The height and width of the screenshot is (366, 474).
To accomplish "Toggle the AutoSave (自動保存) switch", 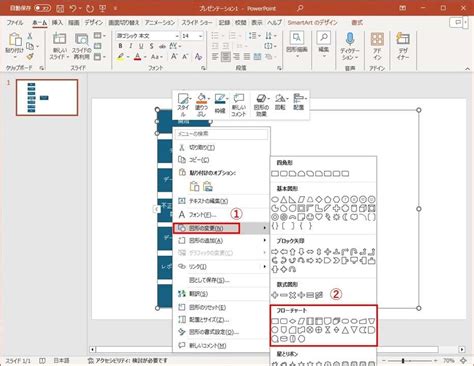I will pos(43,8).
